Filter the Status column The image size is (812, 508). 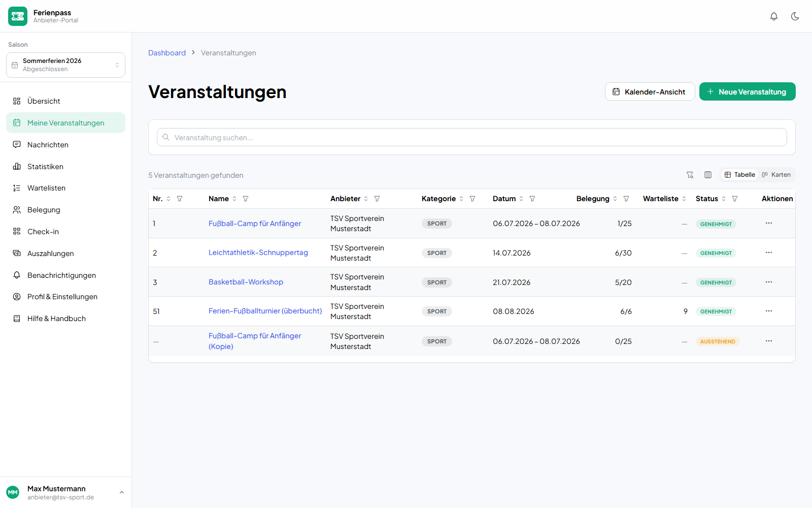735,199
